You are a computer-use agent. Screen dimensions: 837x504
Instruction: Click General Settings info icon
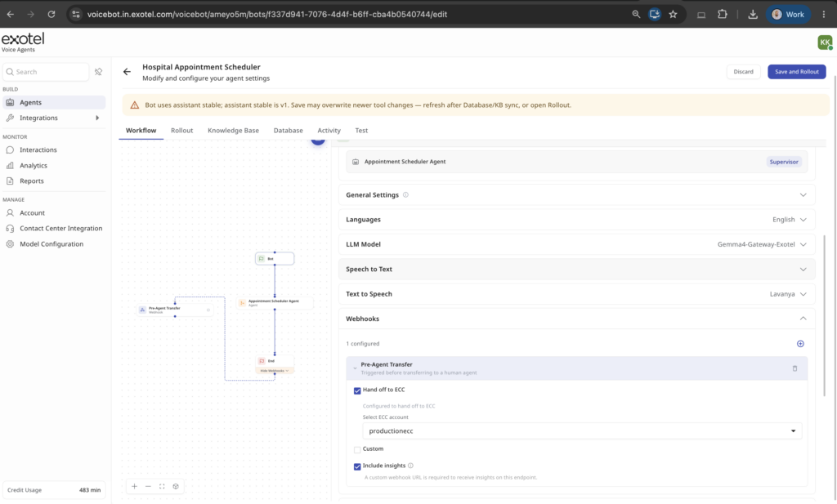pos(405,195)
